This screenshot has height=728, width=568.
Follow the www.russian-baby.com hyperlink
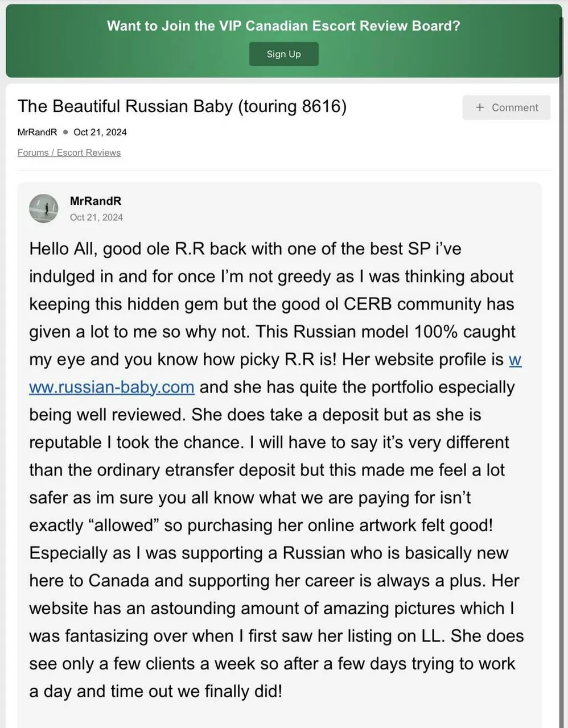112,387
